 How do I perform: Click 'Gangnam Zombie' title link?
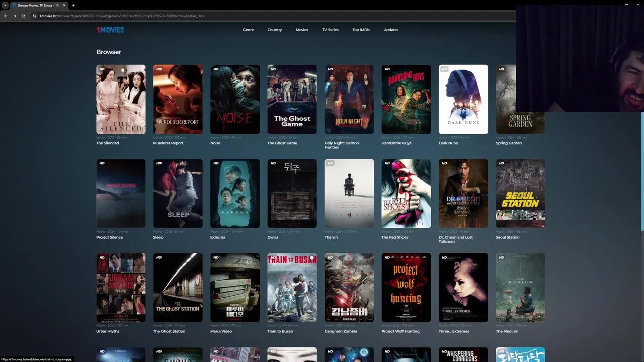(341, 331)
